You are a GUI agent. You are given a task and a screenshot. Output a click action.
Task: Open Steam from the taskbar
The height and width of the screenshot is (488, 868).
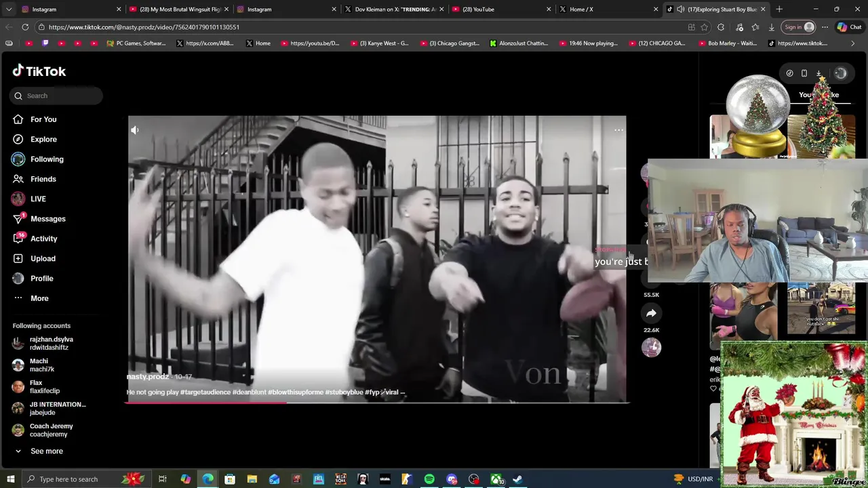[x=517, y=479]
